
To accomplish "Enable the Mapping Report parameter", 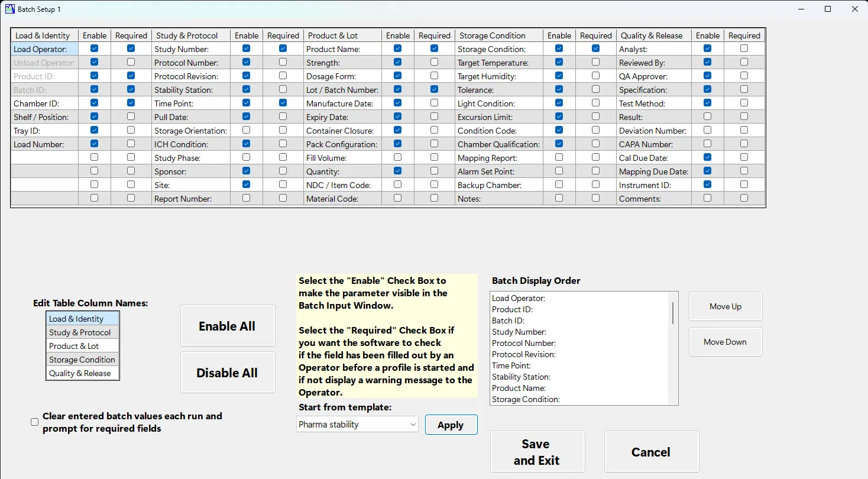I will click(x=559, y=157).
